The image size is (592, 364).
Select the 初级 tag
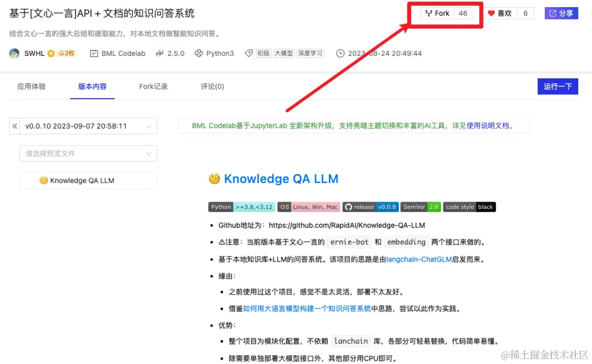coord(264,53)
